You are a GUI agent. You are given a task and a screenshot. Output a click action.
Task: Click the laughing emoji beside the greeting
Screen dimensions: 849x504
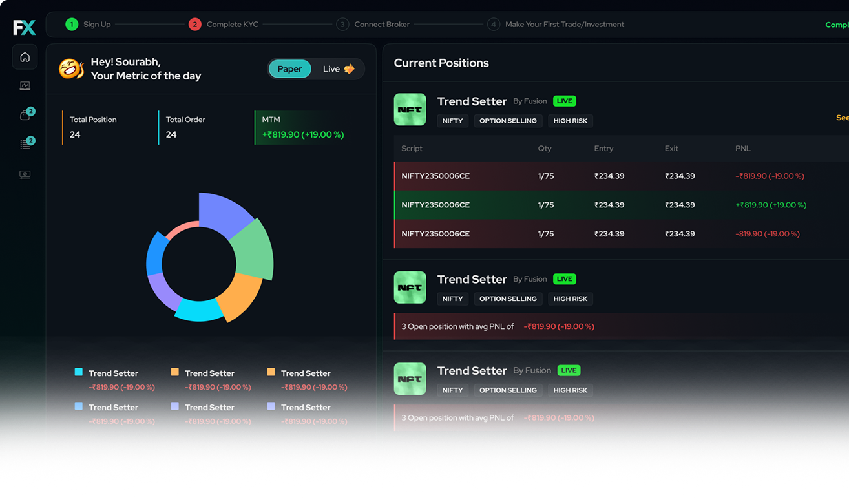tap(71, 68)
